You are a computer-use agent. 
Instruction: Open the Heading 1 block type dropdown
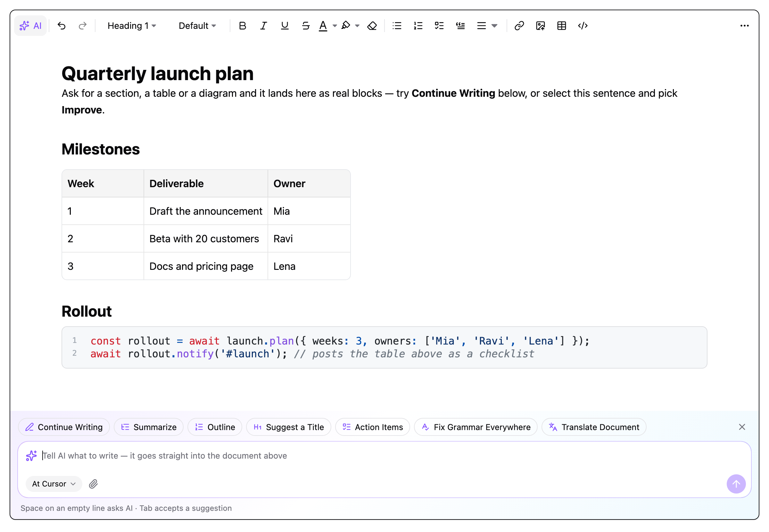click(132, 26)
